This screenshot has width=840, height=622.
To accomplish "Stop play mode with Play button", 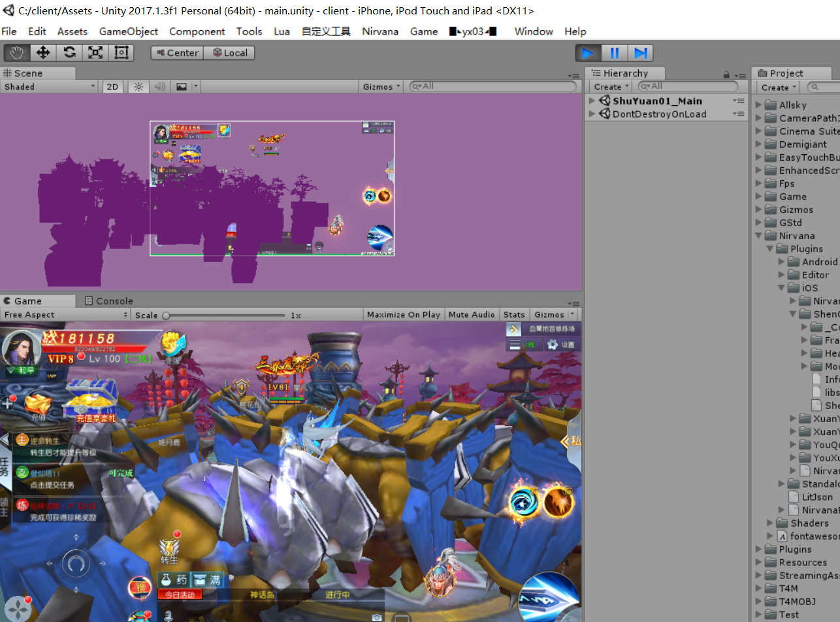I will pos(588,53).
